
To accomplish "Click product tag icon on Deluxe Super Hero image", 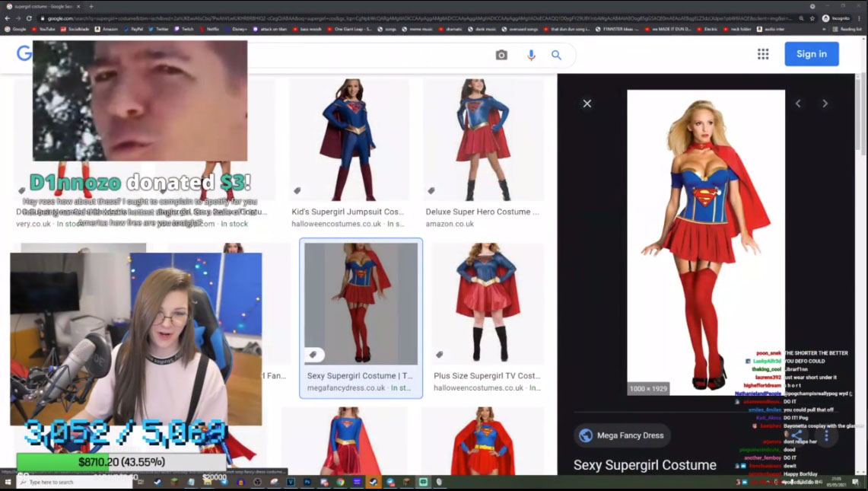I will [431, 190].
